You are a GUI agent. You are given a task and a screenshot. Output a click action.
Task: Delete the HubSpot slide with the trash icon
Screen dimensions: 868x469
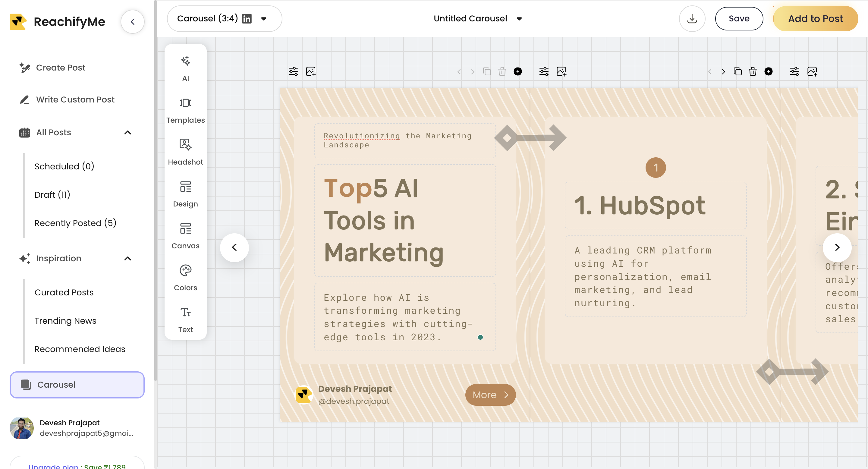click(x=502, y=71)
